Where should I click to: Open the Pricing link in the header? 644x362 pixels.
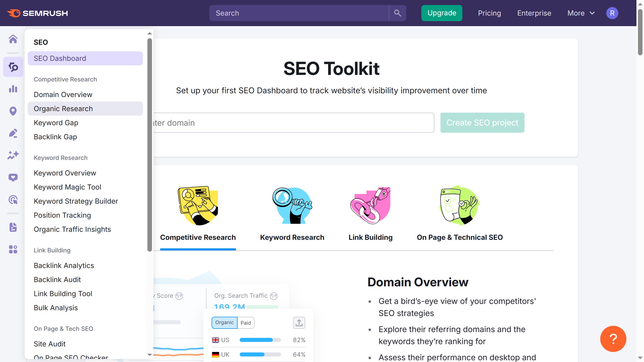click(x=489, y=13)
